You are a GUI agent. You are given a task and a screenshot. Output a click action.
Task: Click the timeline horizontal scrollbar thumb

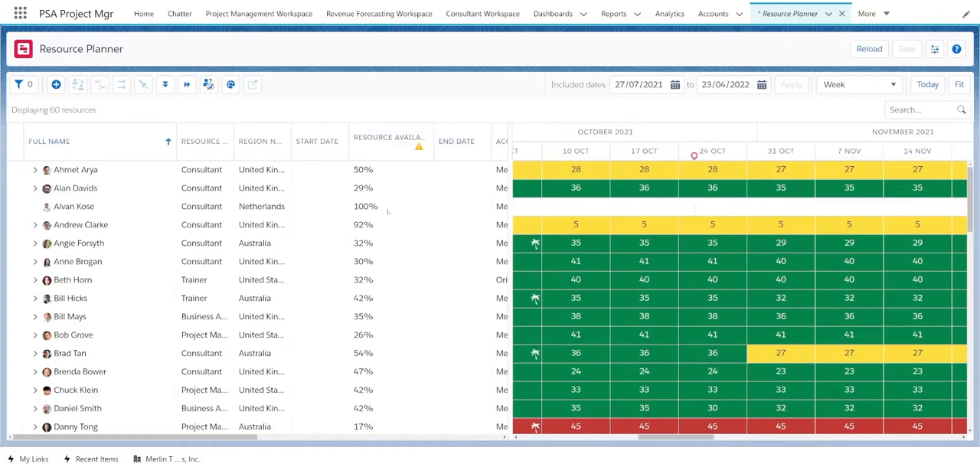676,438
